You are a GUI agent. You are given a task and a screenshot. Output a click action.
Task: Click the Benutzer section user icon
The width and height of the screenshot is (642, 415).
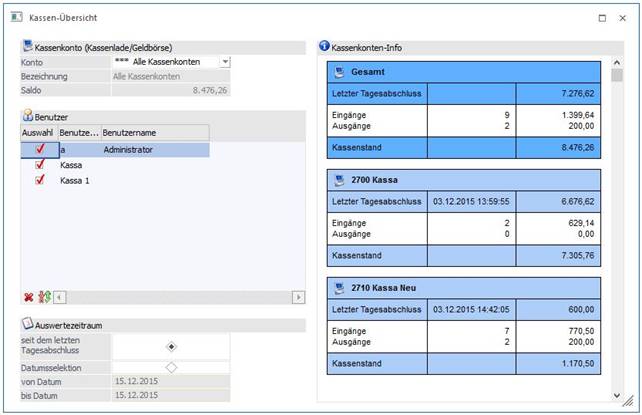tap(27, 117)
